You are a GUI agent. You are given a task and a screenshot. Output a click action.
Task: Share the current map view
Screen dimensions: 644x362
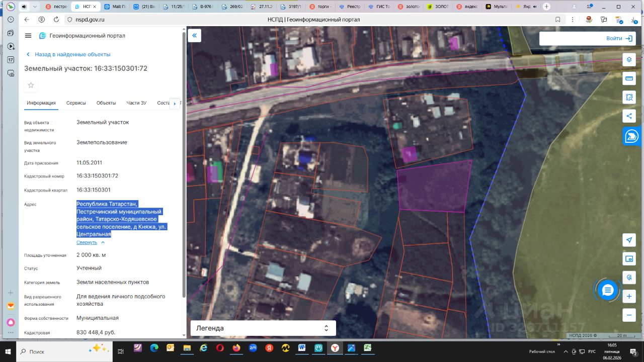[x=628, y=116]
